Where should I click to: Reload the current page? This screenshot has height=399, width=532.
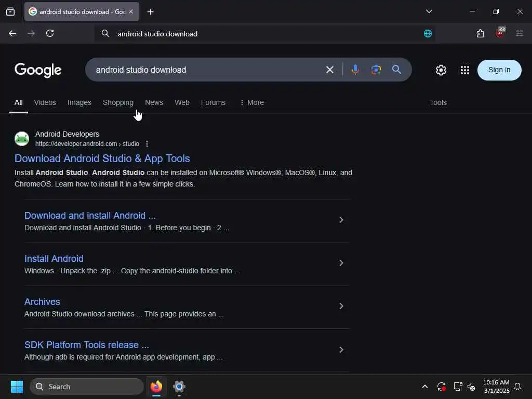(50, 33)
